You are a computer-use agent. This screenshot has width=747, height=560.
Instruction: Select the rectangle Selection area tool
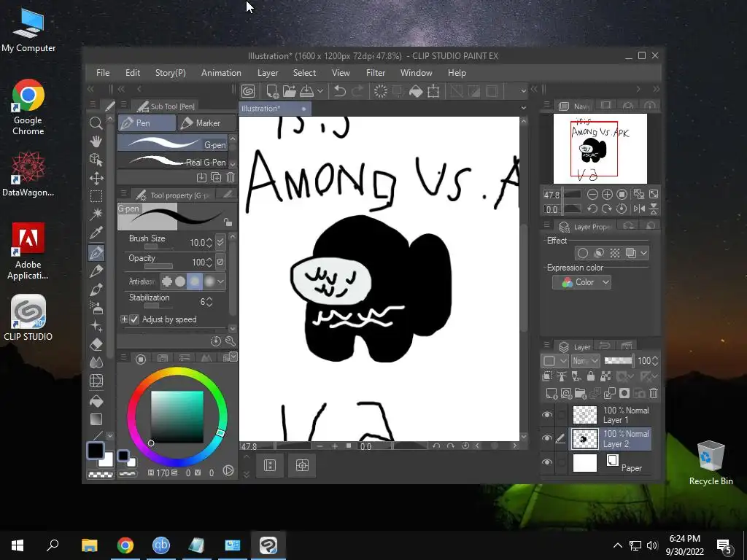96,196
